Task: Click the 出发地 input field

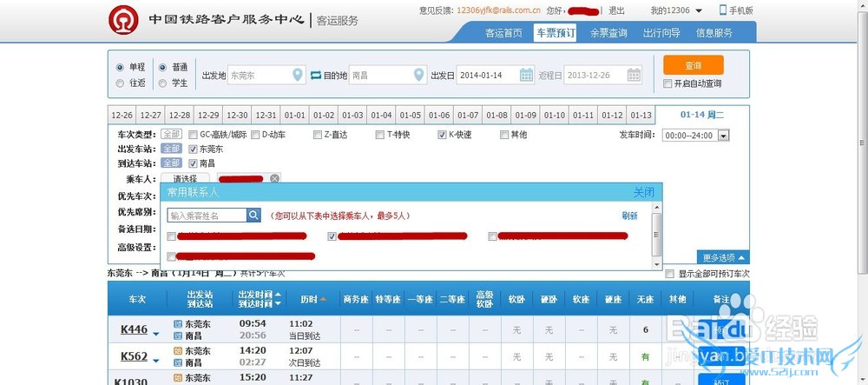Action: pyautogui.click(x=266, y=75)
